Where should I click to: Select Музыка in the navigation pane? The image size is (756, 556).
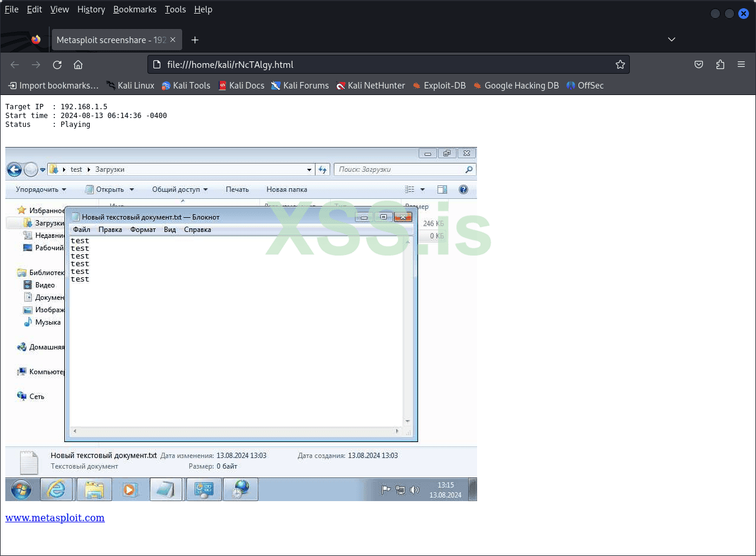pyautogui.click(x=42, y=322)
